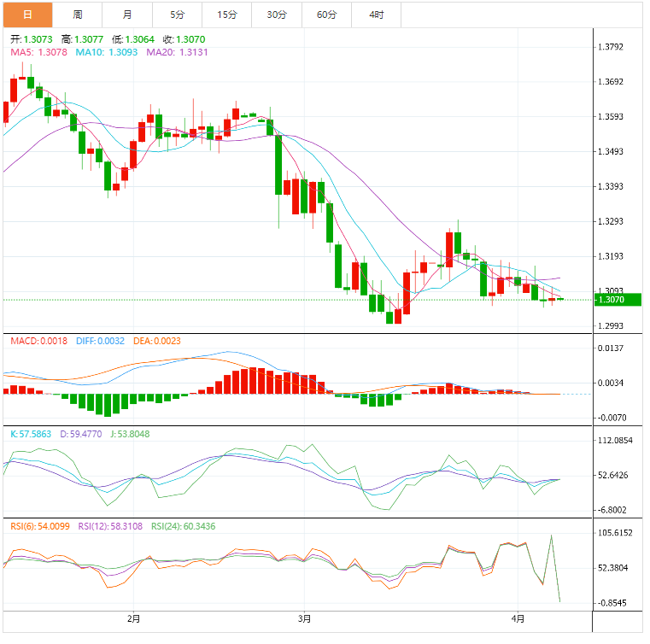
Task: Click the 0.0137 MACD axis label
Action: [610, 348]
